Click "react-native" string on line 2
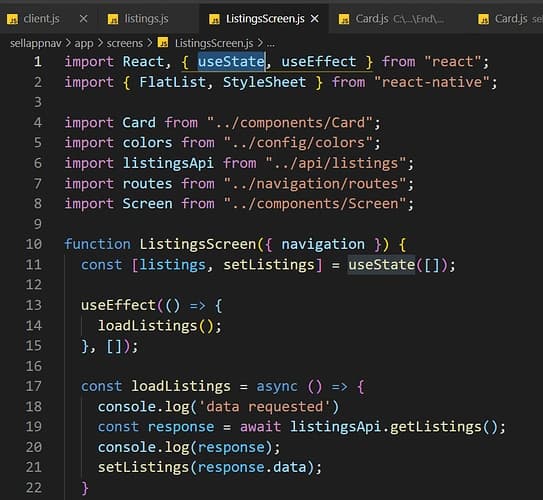This screenshot has width=543, height=500. pyautogui.click(x=432, y=82)
